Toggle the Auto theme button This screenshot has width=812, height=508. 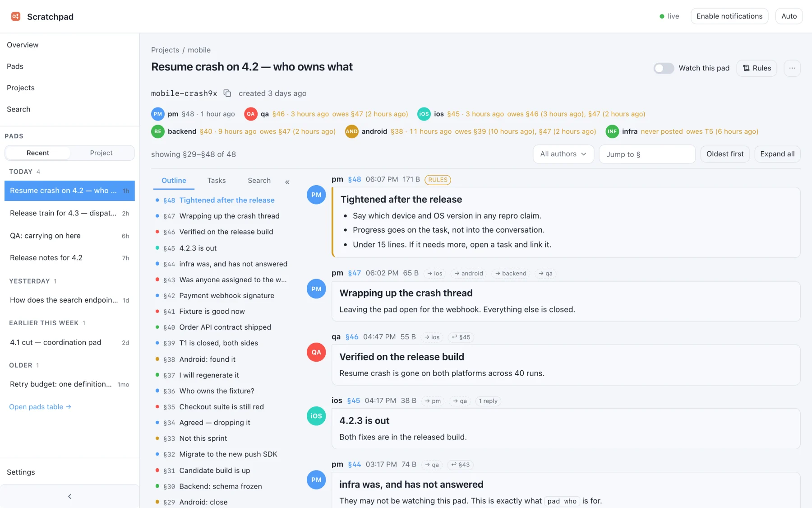(x=789, y=16)
